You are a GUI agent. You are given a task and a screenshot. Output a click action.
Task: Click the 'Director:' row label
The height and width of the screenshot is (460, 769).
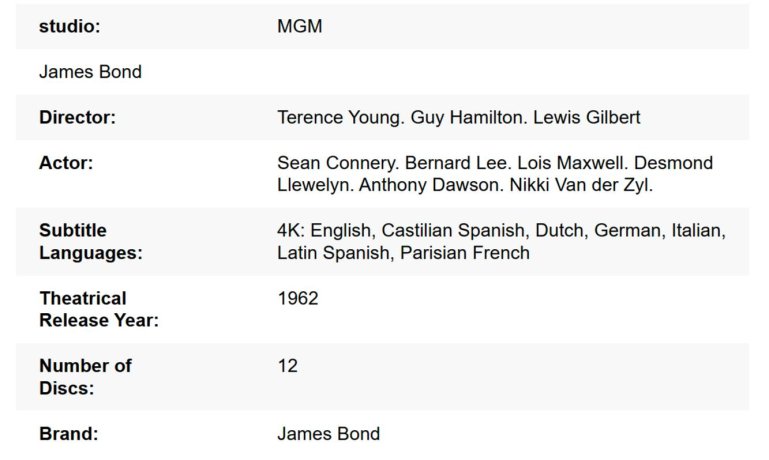point(77,118)
